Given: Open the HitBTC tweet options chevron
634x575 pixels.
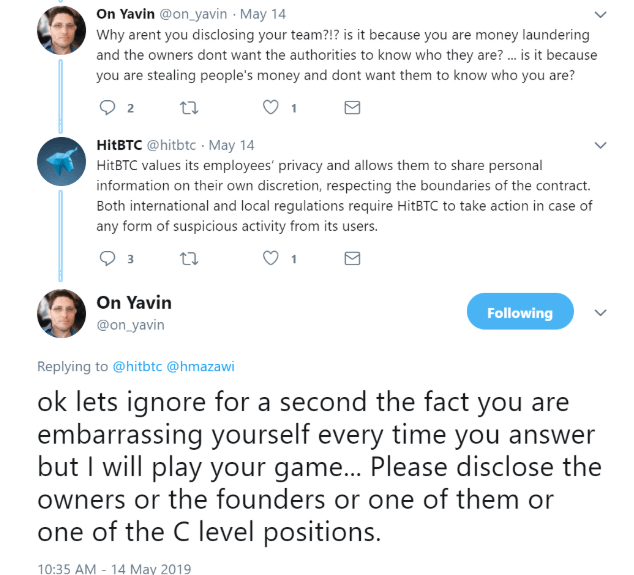Looking at the screenshot, I should click(x=600, y=145).
